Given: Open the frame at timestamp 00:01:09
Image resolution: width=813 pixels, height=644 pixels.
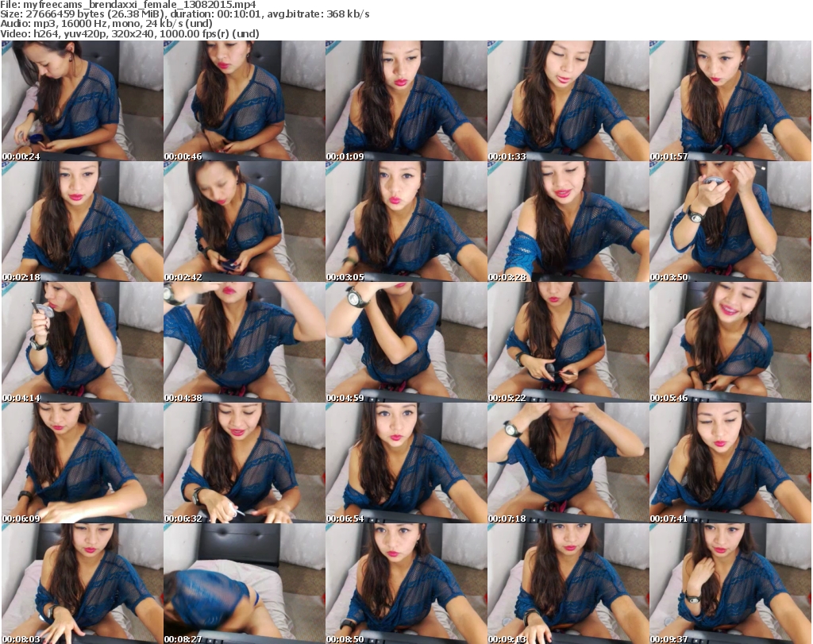Looking at the screenshot, I should tap(406, 101).
